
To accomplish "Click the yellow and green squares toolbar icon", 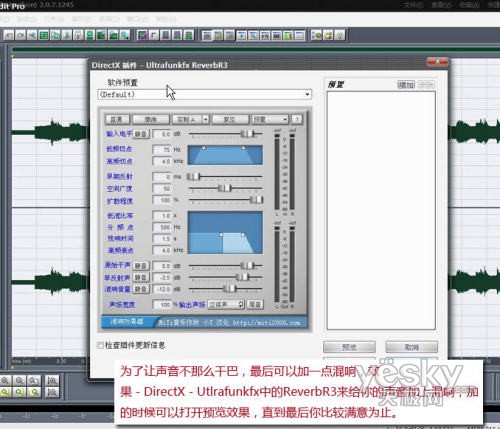I will (288, 35).
